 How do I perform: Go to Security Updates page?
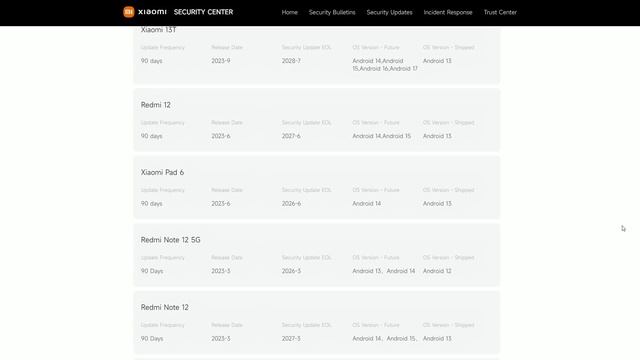389,12
